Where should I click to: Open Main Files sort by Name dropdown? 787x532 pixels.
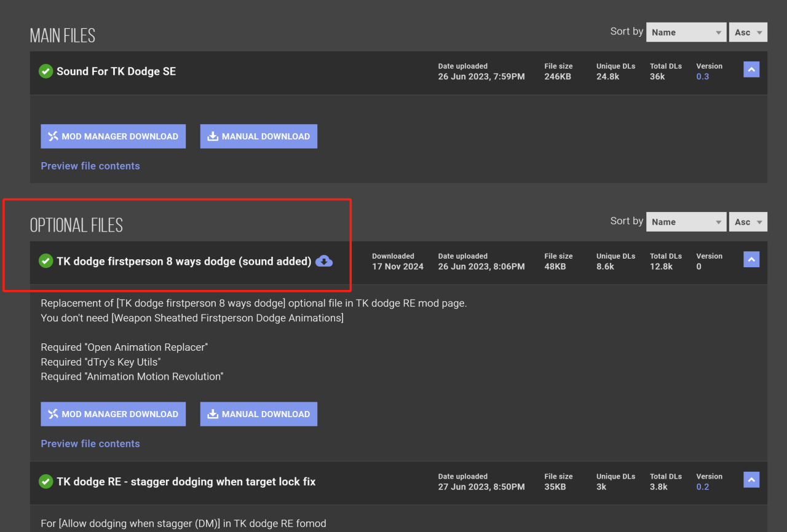click(686, 33)
